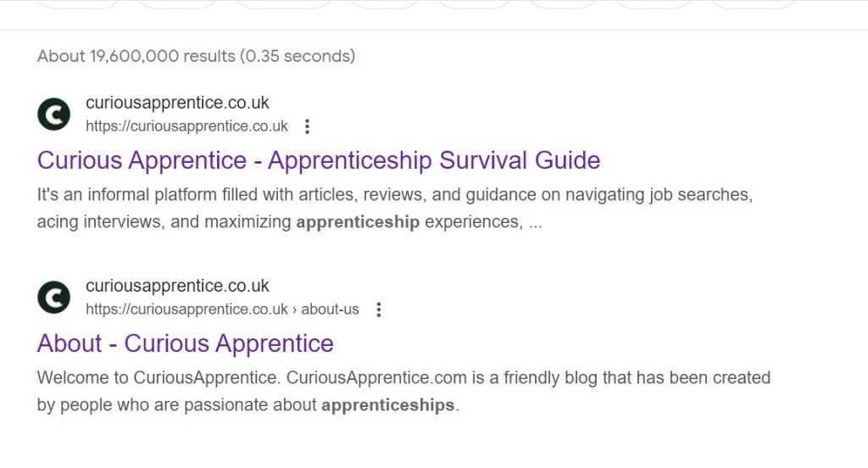Click the https://curiousapprentice.co.uk URL without a breadcrumb
868x468 pixels.
pos(186,126)
